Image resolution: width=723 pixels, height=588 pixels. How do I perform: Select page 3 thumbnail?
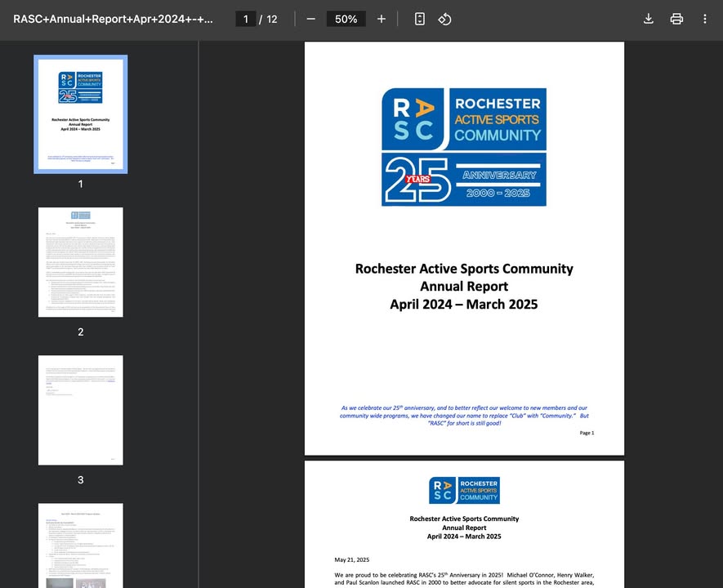click(x=81, y=410)
